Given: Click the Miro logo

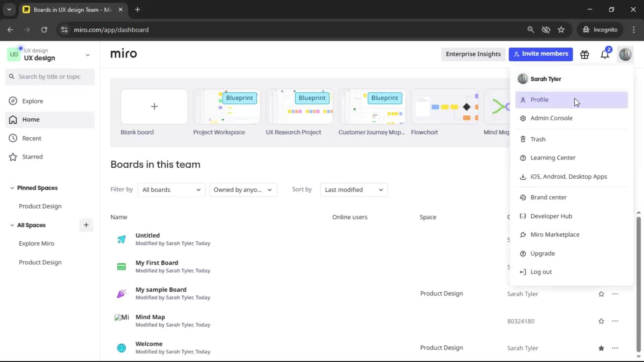Looking at the screenshot, I should tap(123, 54).
